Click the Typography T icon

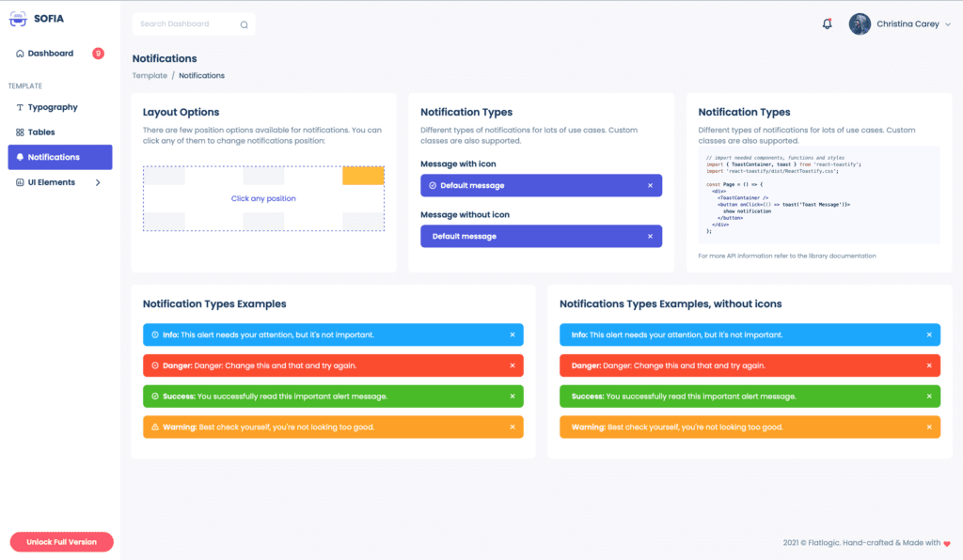tap(20, 107)
